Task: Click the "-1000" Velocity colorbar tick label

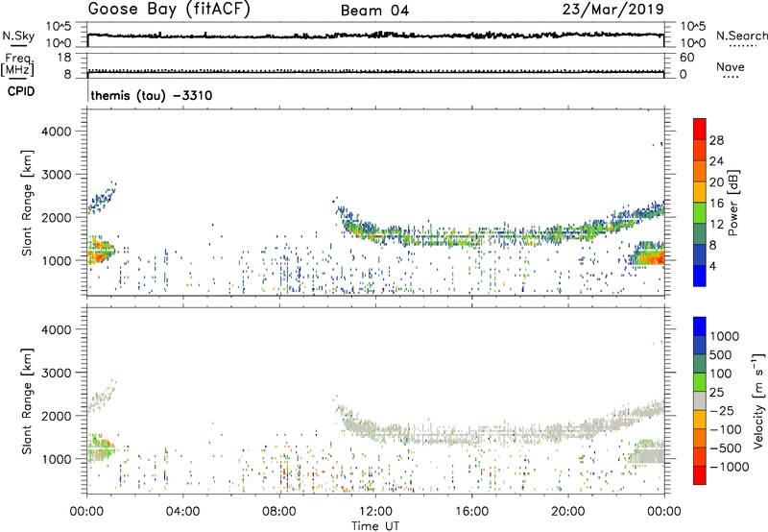Action: click(729, 467)
